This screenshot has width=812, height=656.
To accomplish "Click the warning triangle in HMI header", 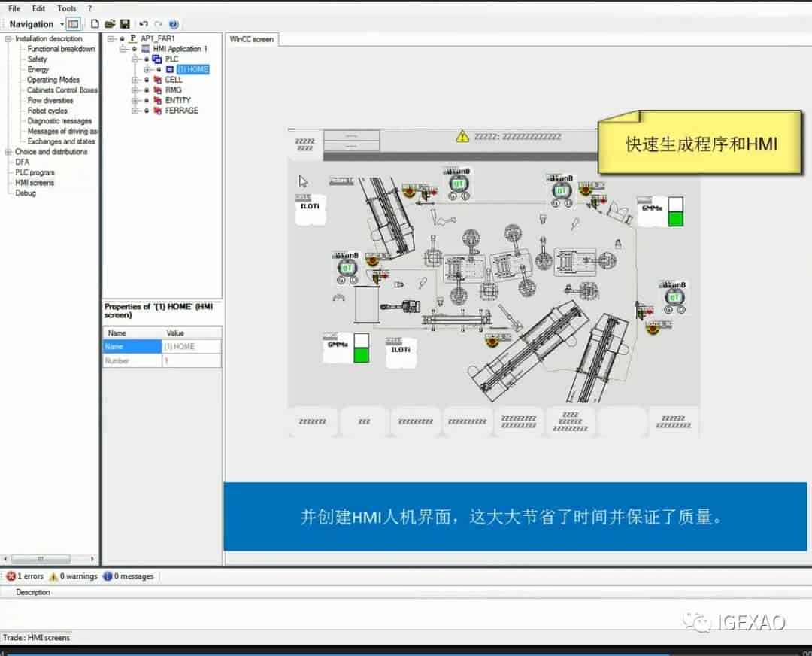I will [462, 137].
